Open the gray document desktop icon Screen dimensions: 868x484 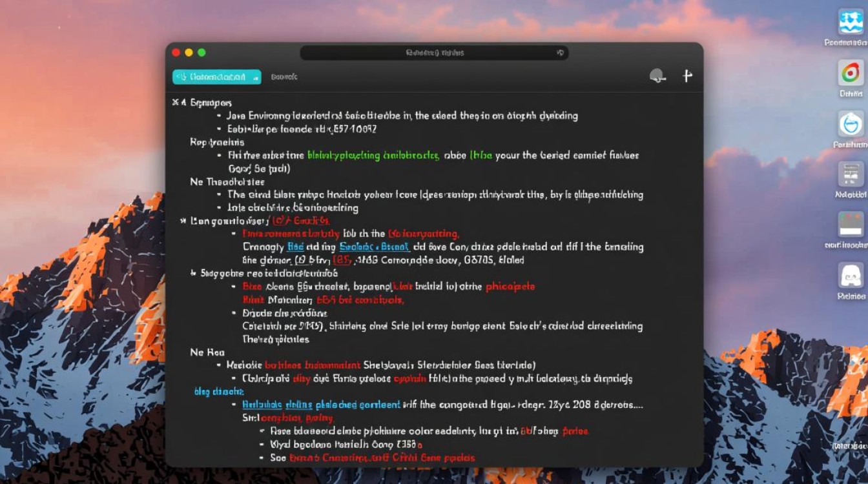point(851,174)
